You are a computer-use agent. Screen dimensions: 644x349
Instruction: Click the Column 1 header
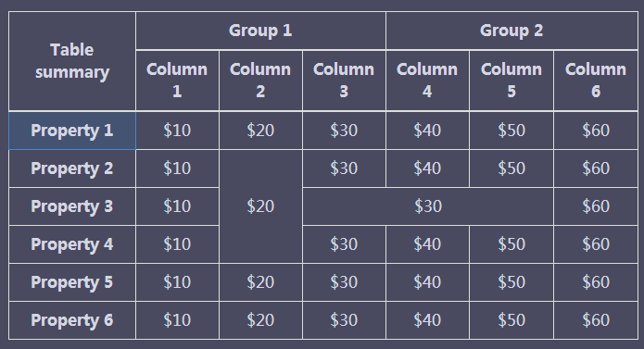[177, 81]
